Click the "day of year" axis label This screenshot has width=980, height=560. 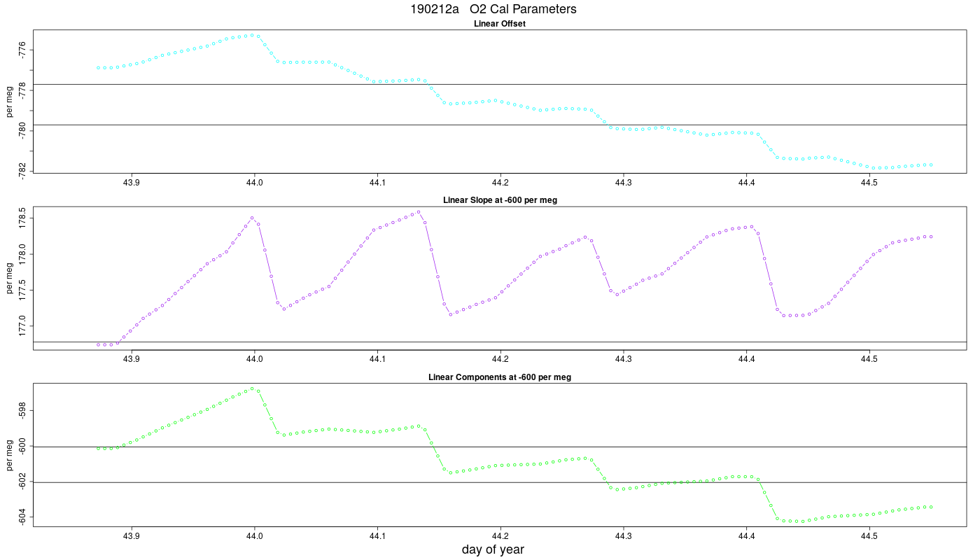493,550
